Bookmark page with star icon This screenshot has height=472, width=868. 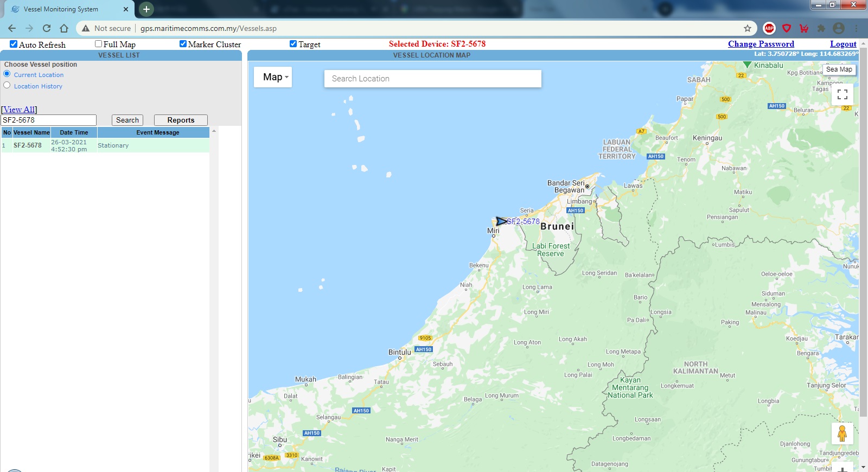[748, 28]
